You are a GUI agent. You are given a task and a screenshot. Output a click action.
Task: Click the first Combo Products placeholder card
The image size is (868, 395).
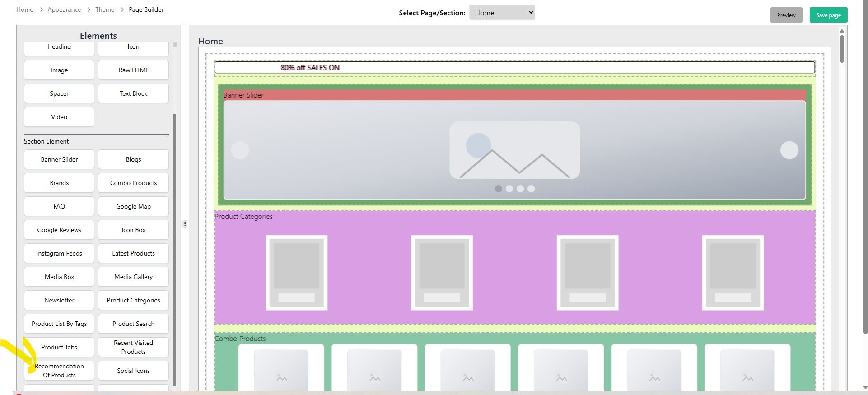pos(281,367)
